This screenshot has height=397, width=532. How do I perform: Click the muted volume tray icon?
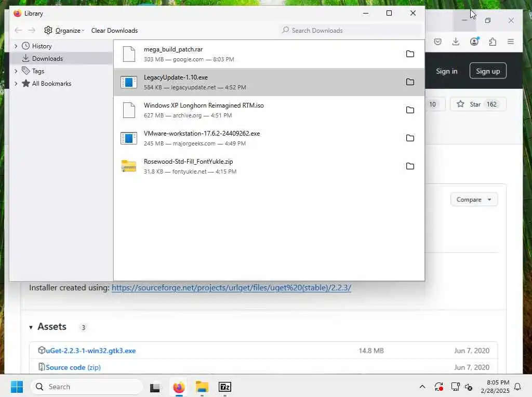pos(469,387)
